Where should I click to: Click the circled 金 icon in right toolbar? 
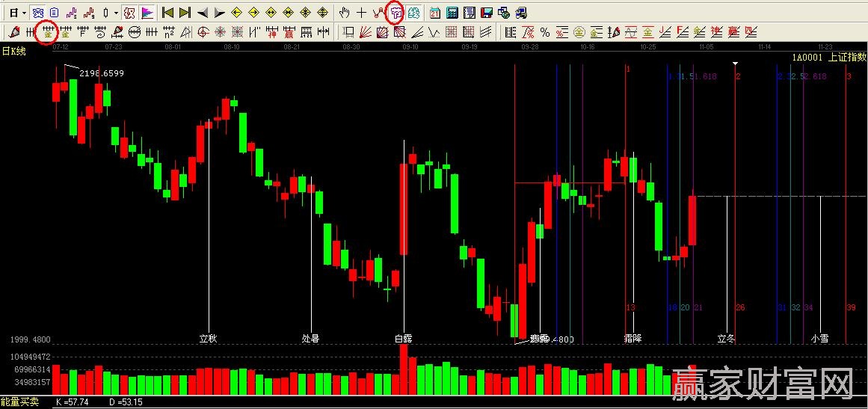pos(579,32)
